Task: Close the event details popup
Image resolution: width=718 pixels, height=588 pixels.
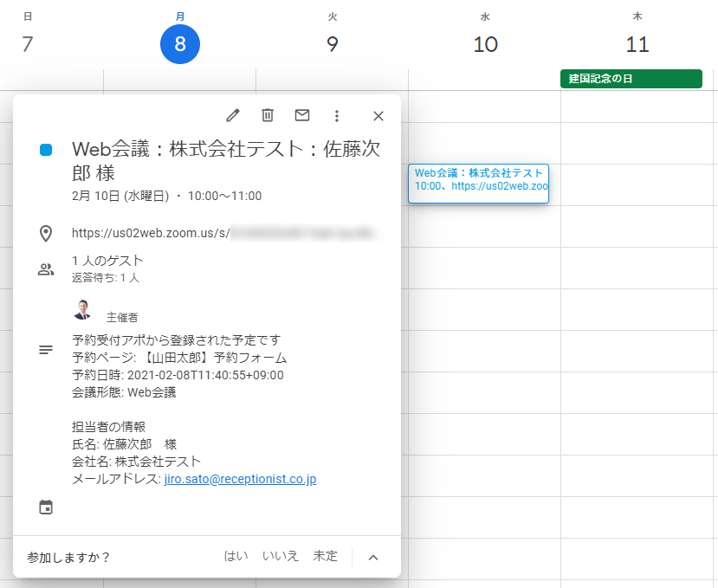Action: click(378, 116)
